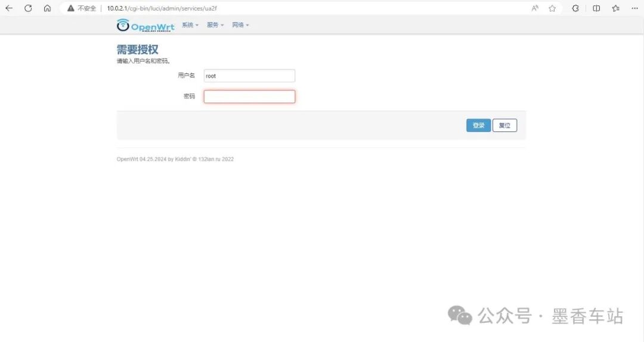Click into the 密码 password field
The width and height of the screenshot is (644, 342).
[249, 97]
